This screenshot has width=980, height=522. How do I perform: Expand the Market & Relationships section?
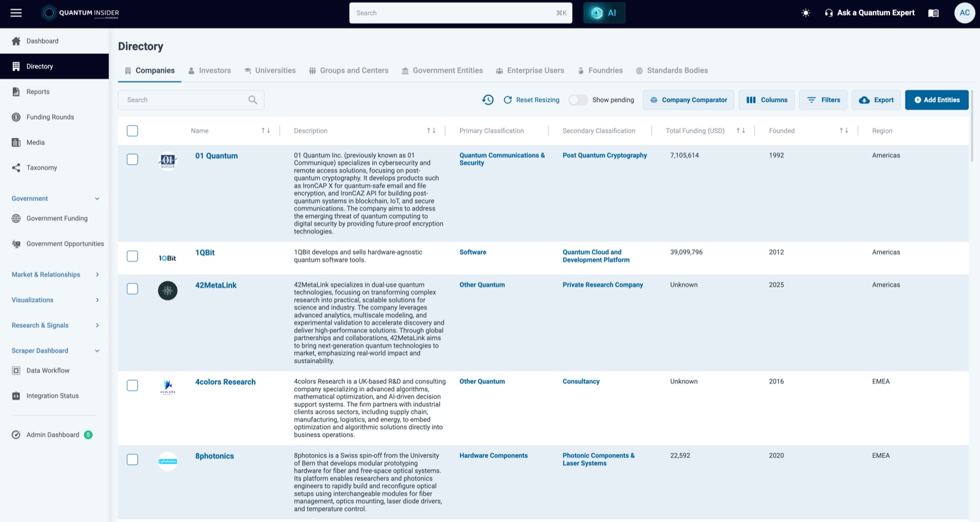click(55, 275)
